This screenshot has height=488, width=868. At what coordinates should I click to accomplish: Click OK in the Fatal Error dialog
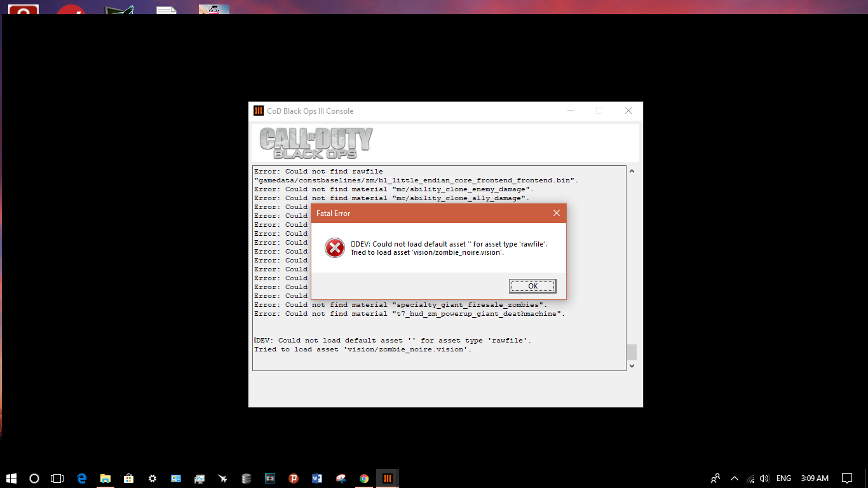coord(532,286)
